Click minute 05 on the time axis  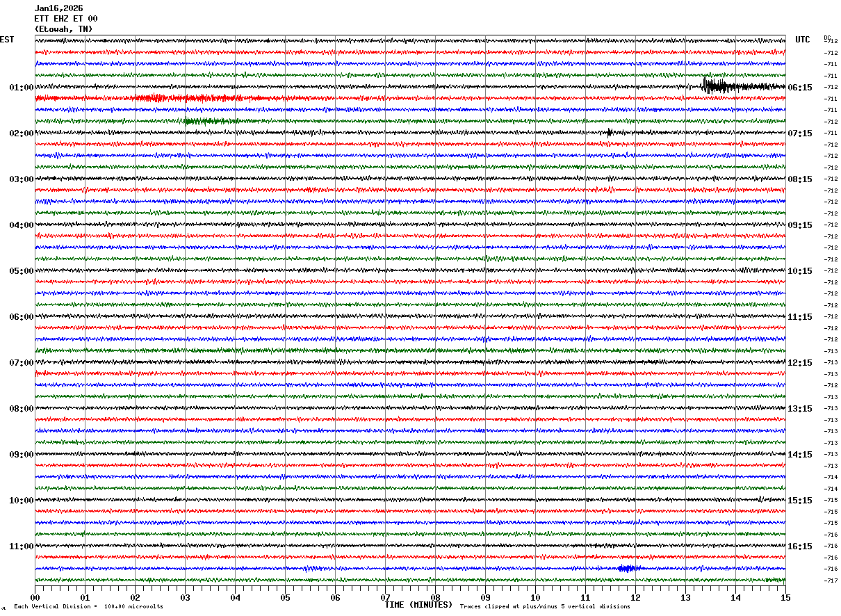(285, 597)
